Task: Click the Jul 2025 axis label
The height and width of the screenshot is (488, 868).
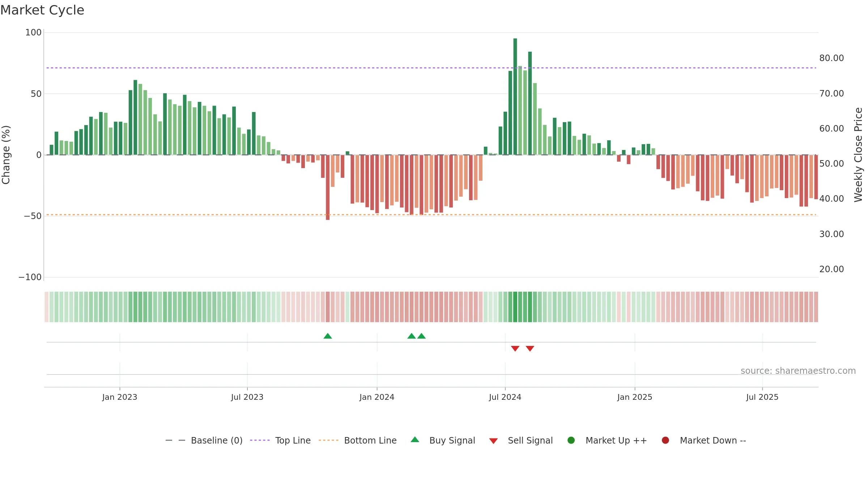Action: click(x=762, y=397)
